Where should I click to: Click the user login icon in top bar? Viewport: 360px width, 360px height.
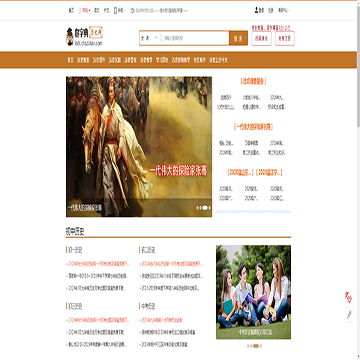(x=257, y=10)
